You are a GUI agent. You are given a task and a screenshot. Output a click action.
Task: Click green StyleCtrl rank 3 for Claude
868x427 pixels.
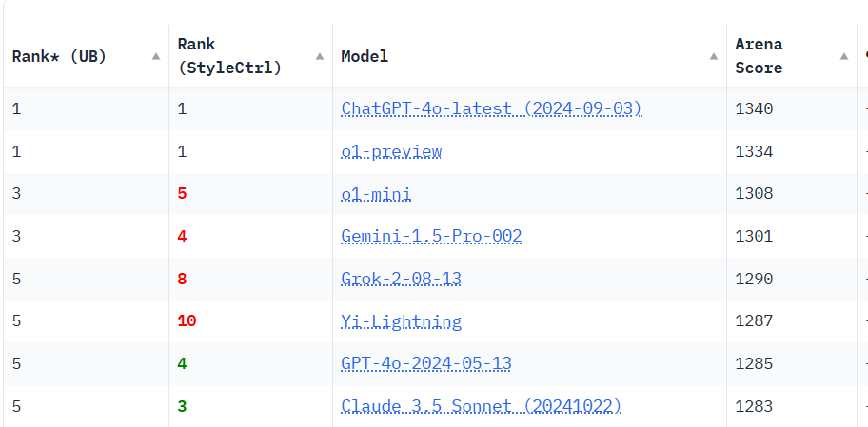(x=182, y=406)
